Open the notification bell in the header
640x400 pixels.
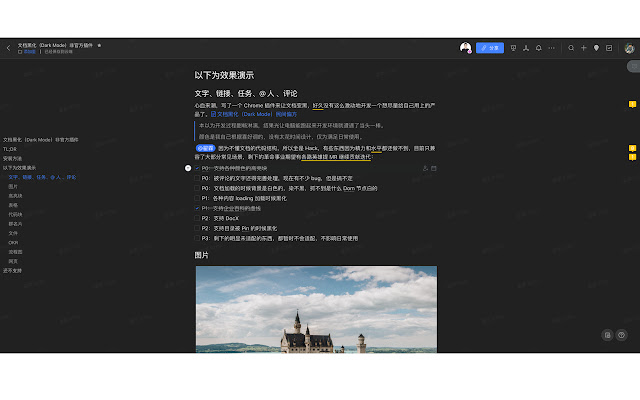(539, 48)
